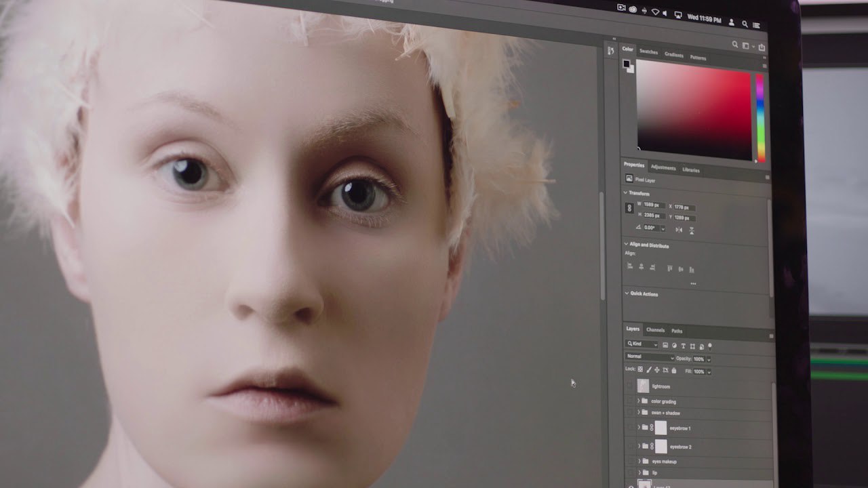This screenshot has width=868, height=488.
Task: Click the align bottom edges icon
Action: pos(692,270)
